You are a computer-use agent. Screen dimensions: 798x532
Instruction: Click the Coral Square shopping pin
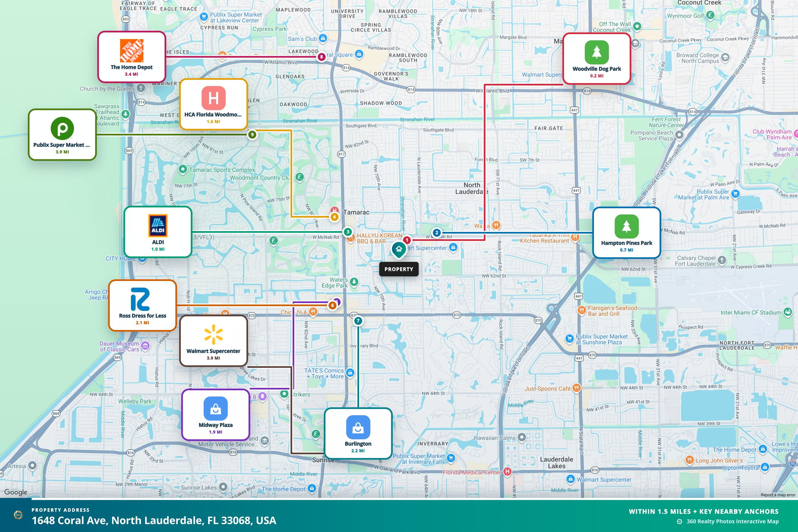[x=359, y=55]
